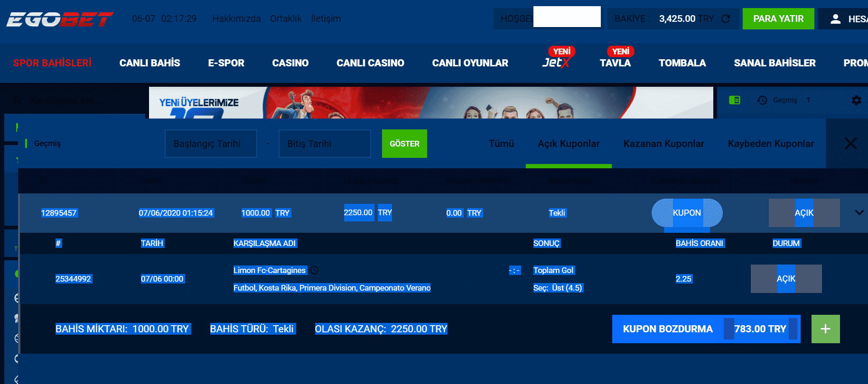Open the Ortaklık link
The width and height of the screenshot is (868, 384).
click(x=286, y=18)
